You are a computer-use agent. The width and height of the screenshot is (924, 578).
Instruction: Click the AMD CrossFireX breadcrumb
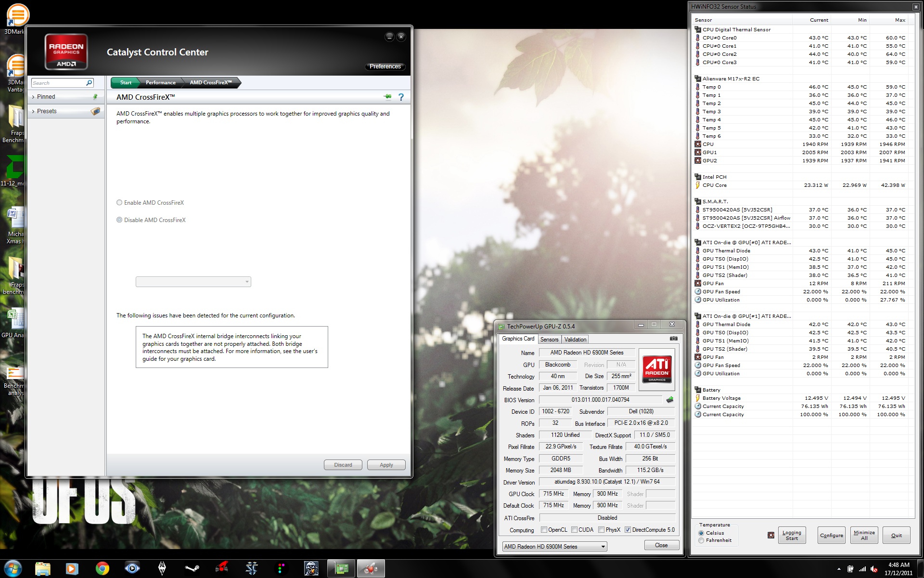[x=211, y=83]
